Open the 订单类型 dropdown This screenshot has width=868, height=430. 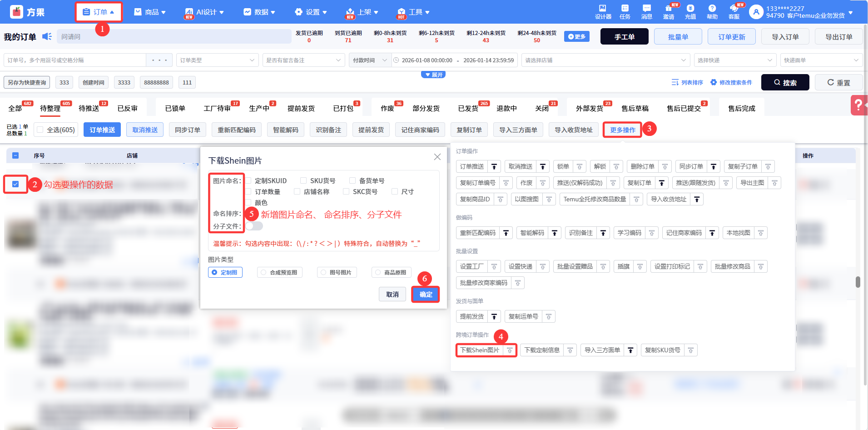pos(218,60)
